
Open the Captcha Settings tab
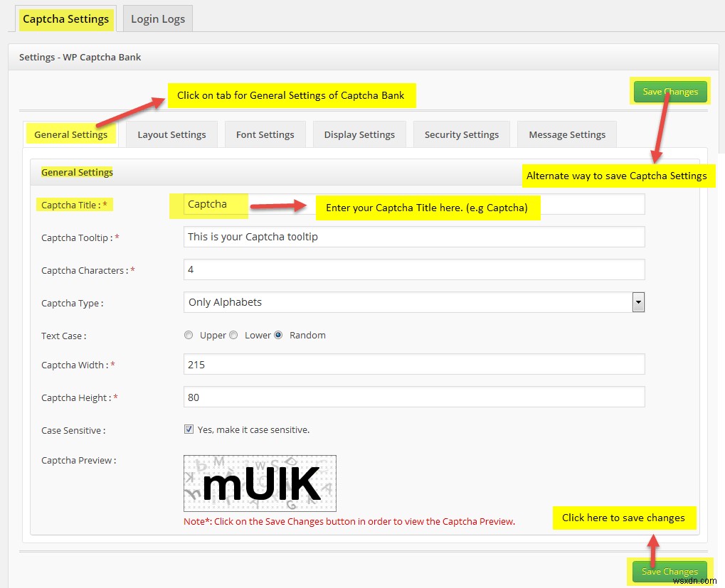[x=65, y=19]
